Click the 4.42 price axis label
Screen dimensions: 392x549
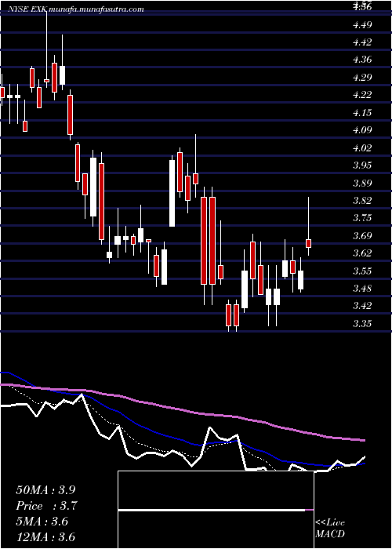click(362, 42)
